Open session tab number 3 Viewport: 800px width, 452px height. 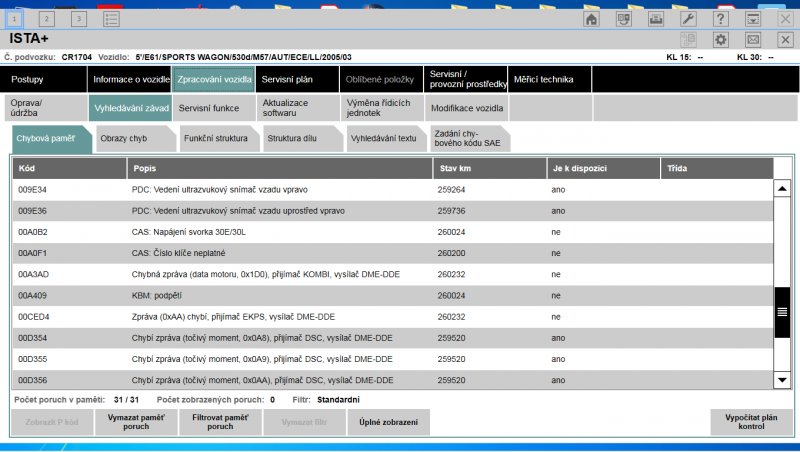coord(79,19)
